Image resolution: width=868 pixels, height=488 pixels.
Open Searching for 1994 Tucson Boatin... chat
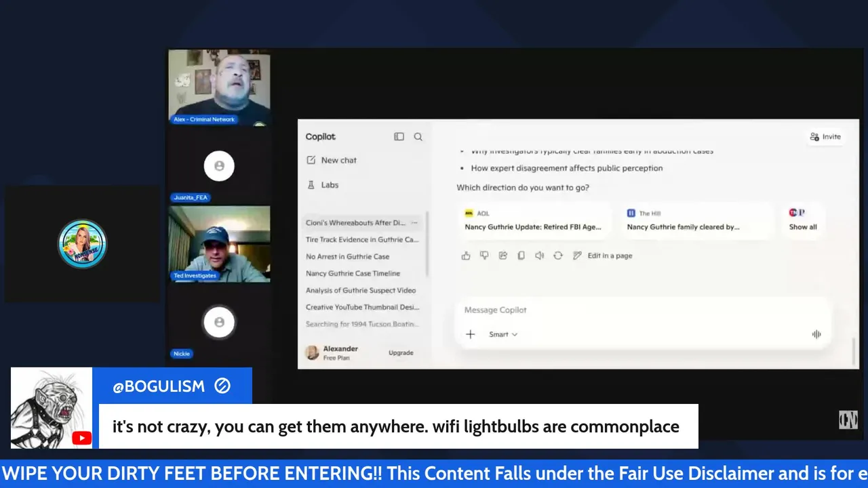coord(363,325)
